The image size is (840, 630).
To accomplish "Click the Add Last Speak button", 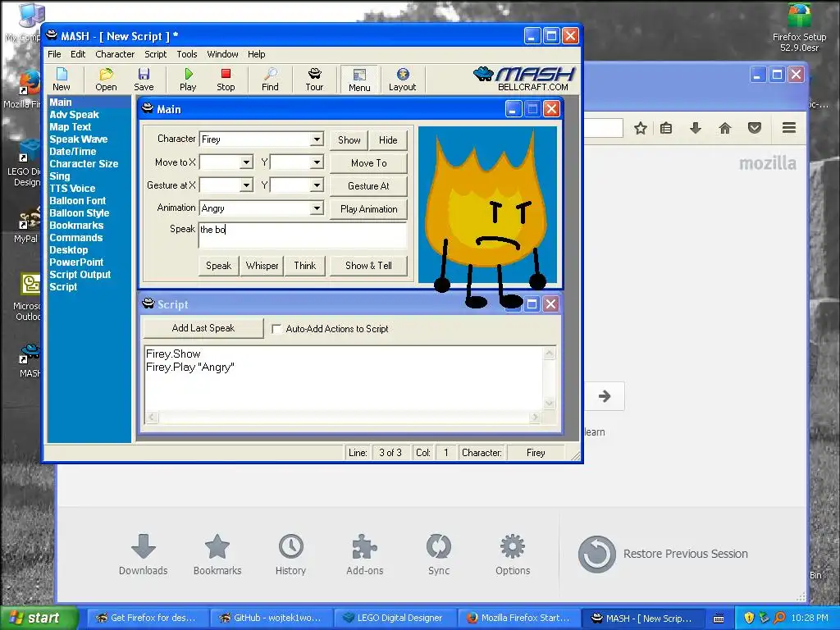I will pos(203,328).
